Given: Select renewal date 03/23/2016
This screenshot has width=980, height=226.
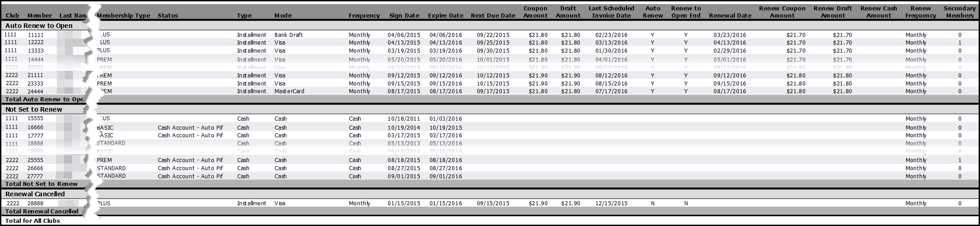Looking at the screenshot, I should coord(730,35).
